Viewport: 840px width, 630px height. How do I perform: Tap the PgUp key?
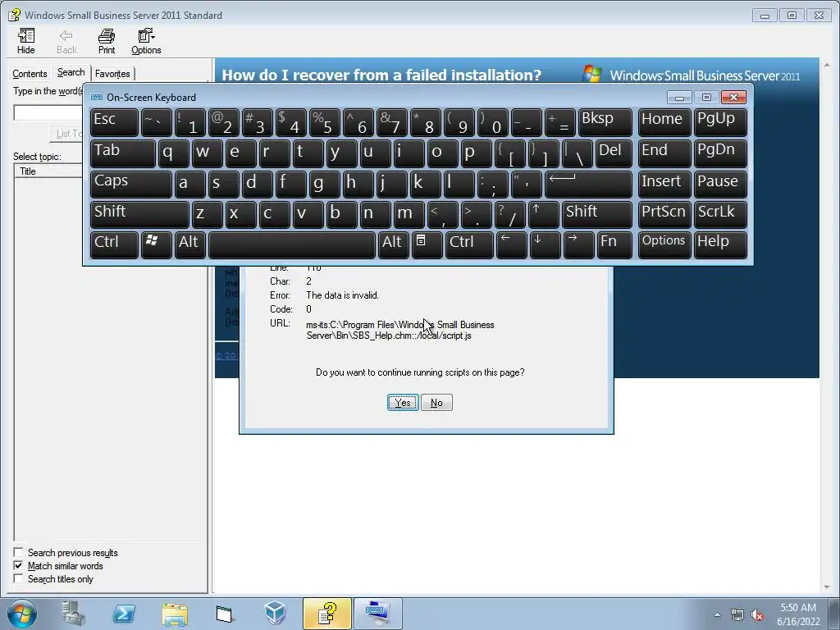720,122
